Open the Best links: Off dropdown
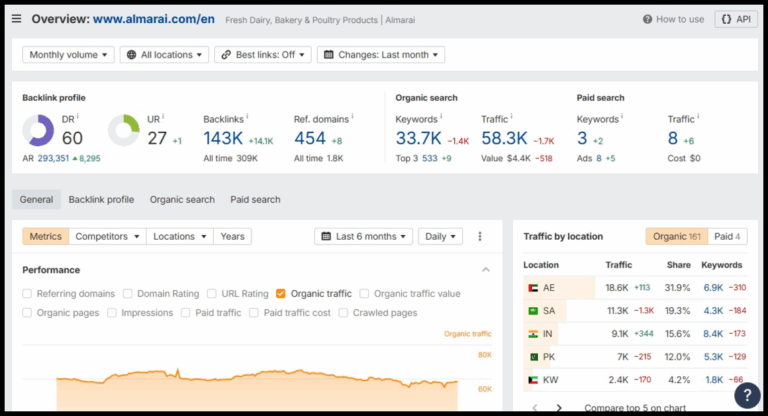Screen dimensions: 768x416 click(x=263, y=55)
